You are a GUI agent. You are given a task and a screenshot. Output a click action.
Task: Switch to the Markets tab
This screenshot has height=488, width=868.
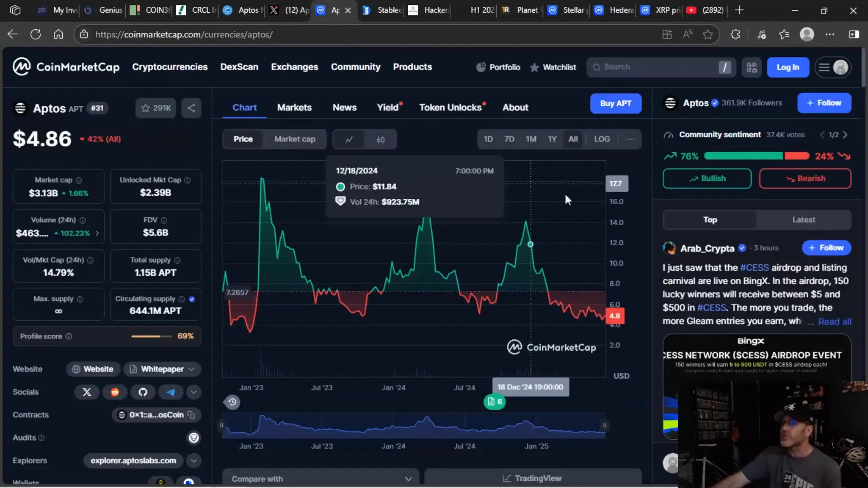[294, 108]
